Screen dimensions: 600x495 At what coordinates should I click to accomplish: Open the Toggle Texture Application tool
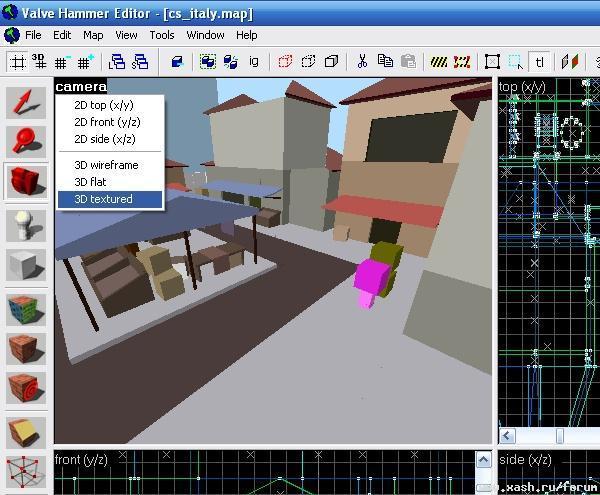click(x=25, y=308)
